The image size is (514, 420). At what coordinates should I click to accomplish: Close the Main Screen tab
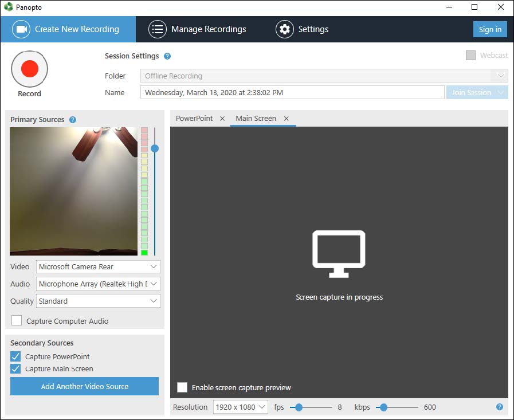(x=286, y=119)
